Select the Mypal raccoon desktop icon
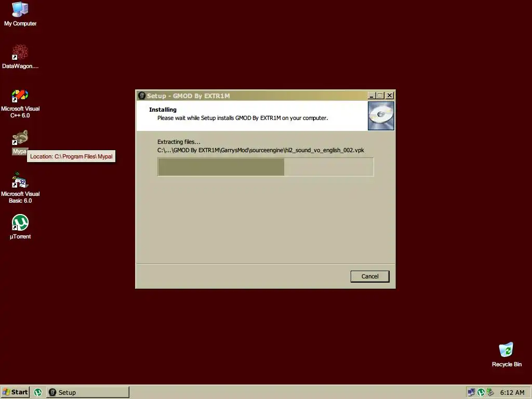The width and height of the screenshot is (532, 399). click(20, 138)
